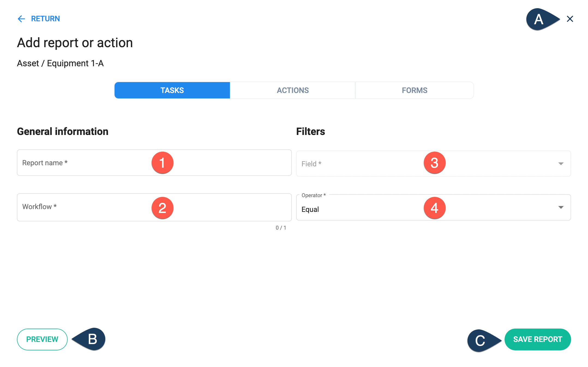Click the red numbered marker 1
Screen dimensions: 588x367
tap(162, 163)
